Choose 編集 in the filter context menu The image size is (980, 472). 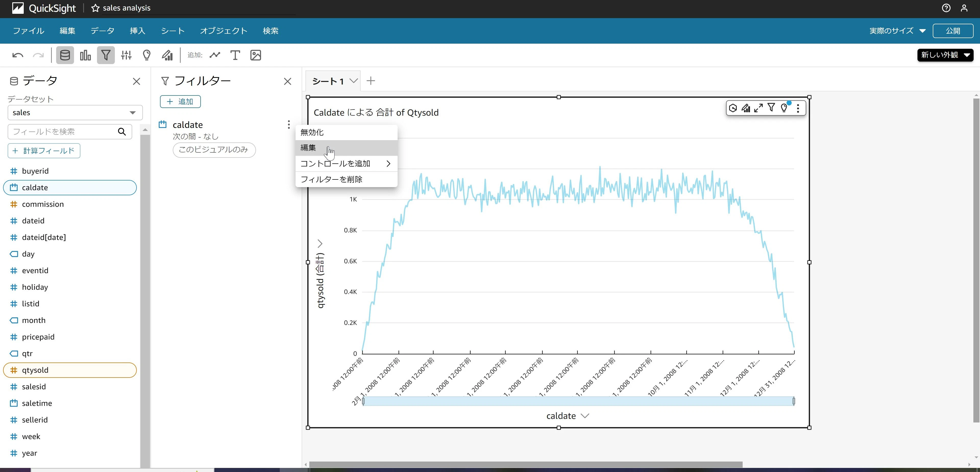pos(346,148)
